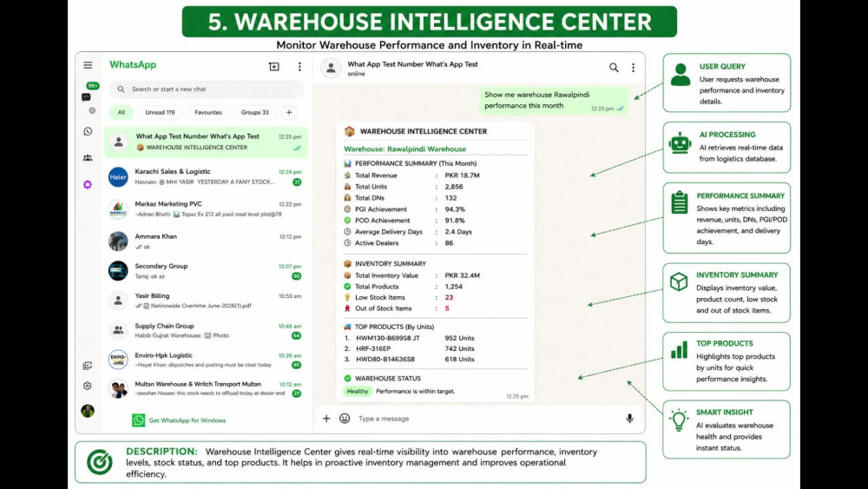
Task: Open Karachi Sales & Logistic chat
Action: tap(206, 177)
